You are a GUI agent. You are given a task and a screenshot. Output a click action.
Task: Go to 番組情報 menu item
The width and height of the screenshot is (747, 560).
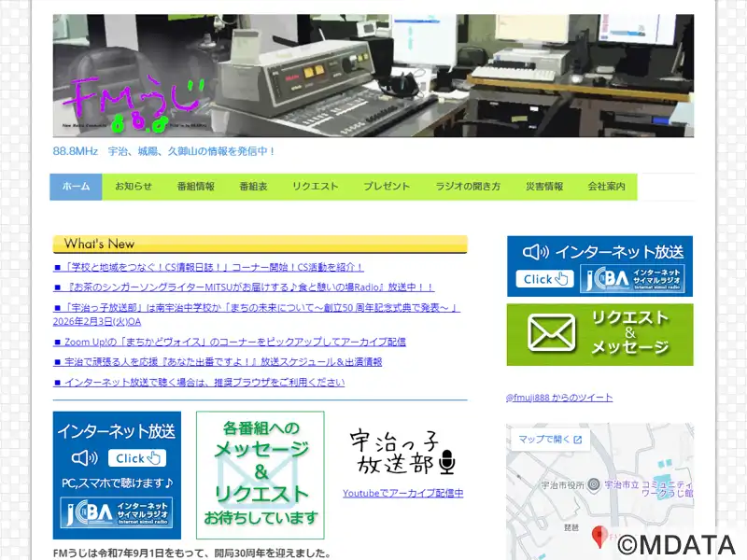pyautogui.click(x=196, y=187)
